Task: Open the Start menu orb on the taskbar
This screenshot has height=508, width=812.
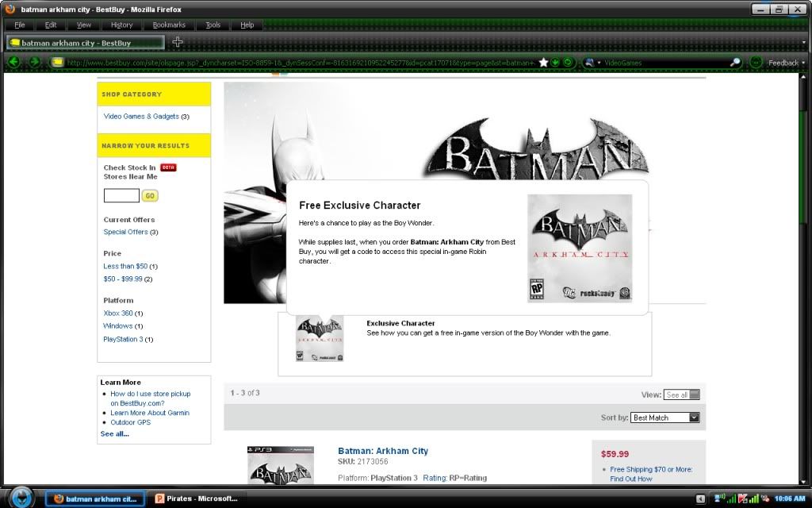Action: click(21, 497)
